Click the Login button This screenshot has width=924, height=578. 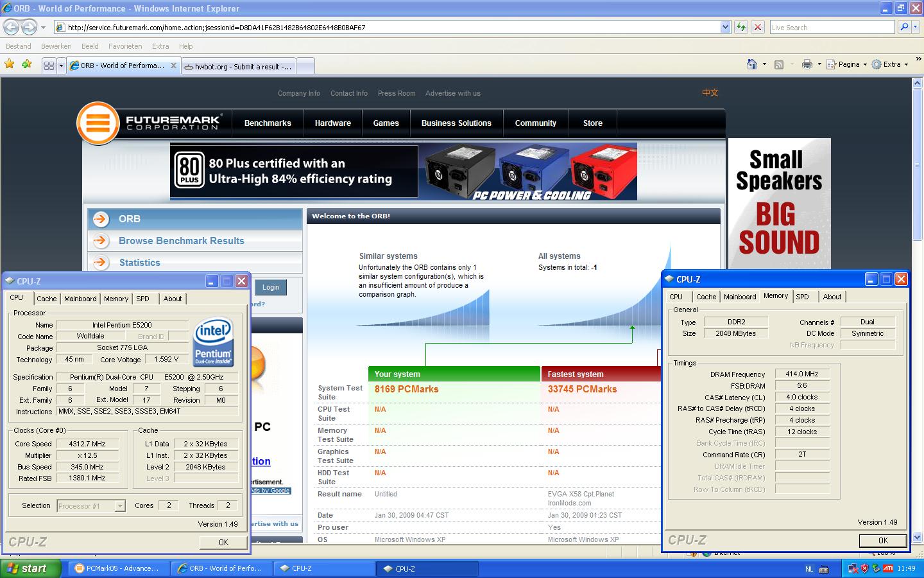[x=271, y=287]
